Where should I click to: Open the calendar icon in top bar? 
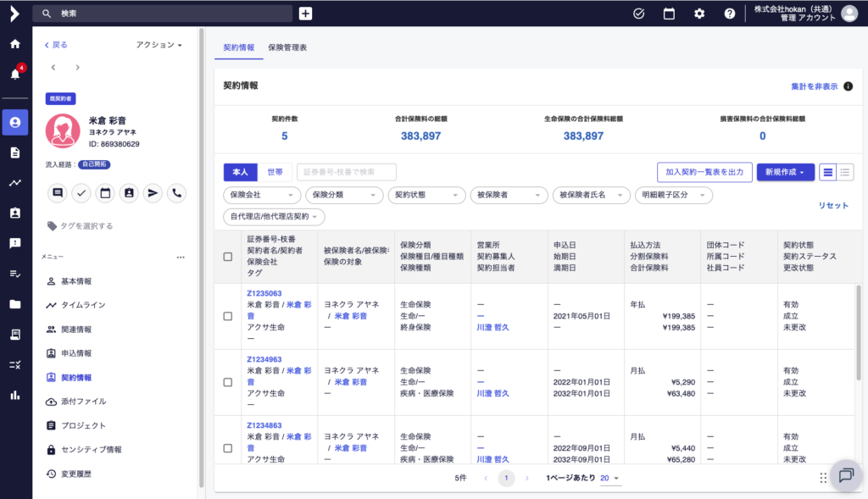pos(669,14)
